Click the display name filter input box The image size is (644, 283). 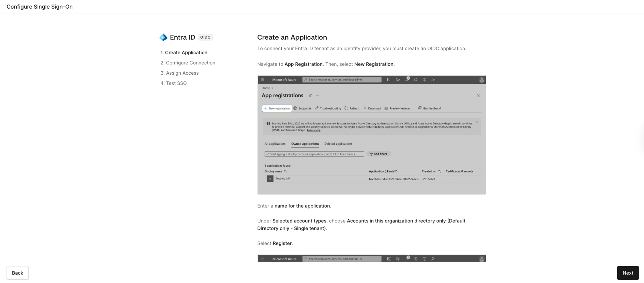[314, 154]
